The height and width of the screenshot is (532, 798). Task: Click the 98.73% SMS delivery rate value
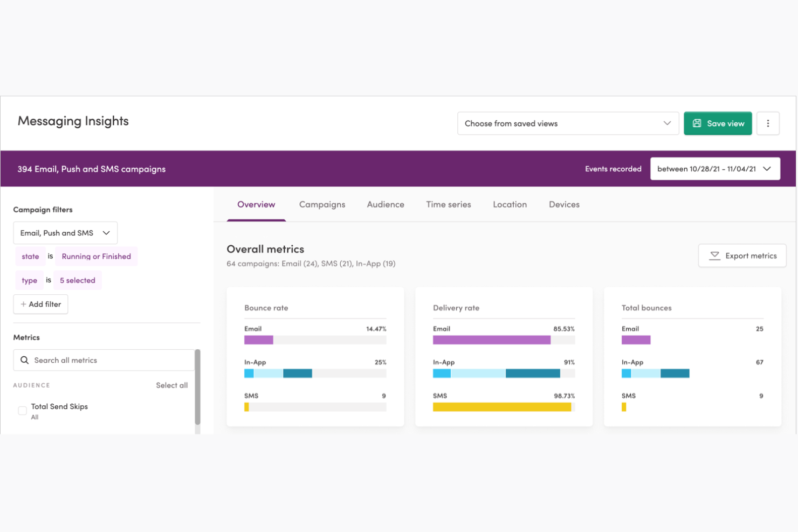tap(565, 396)
